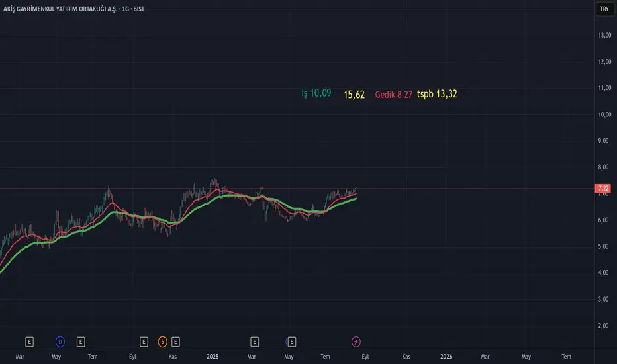Select the "tspb 13,32" text annotation
Image resolution: width=617 pixels, height=364 pixels.
[437, 94]
